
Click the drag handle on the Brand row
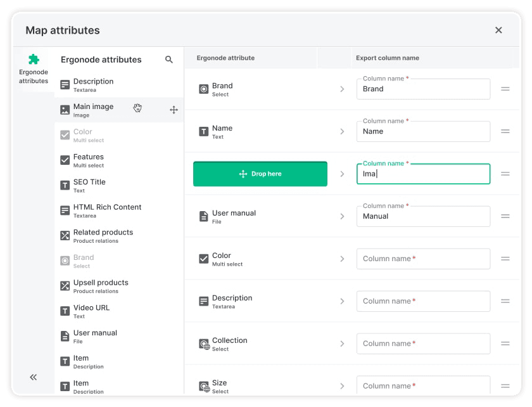[x=505, y=89]
